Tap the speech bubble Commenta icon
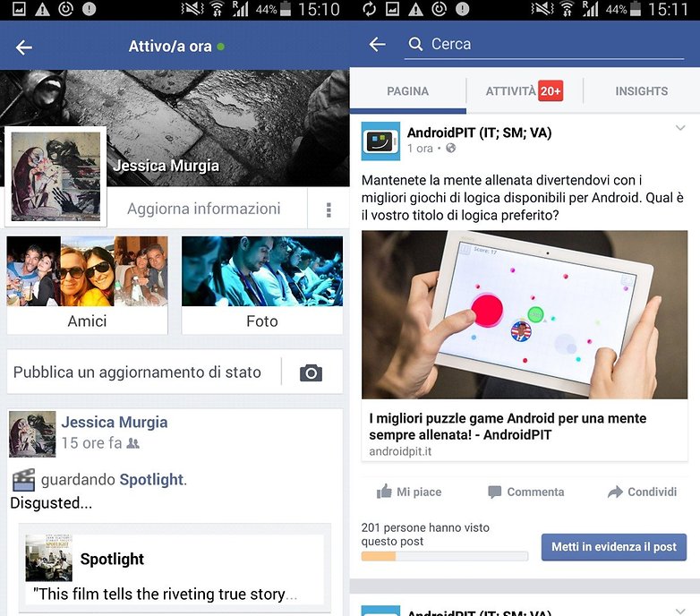Screen dimensions: 700x616 (x=495, y=492)
